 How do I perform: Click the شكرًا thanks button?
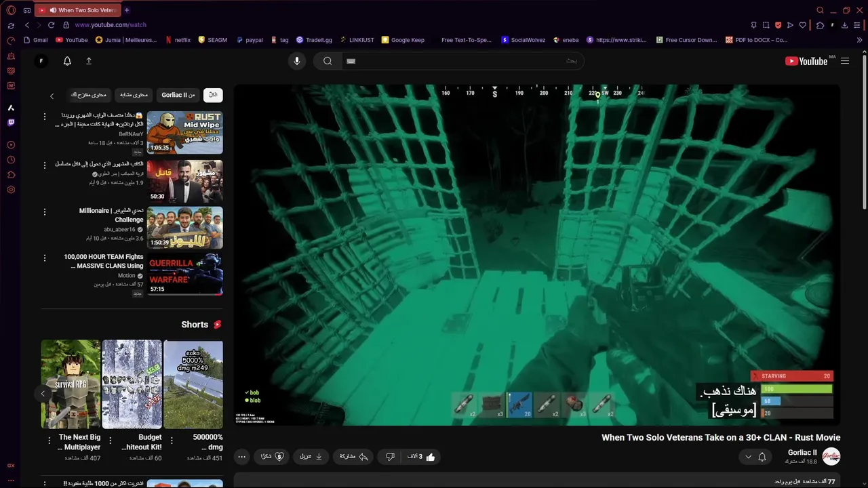click(272, 457)
